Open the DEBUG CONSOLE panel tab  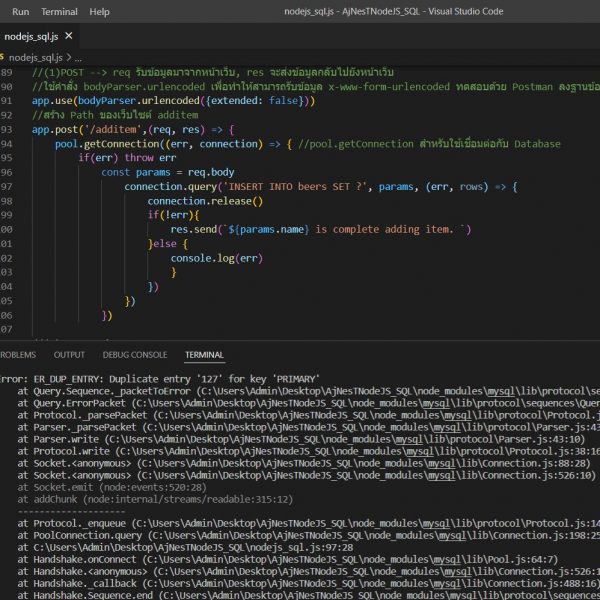[x=134, y=355]
